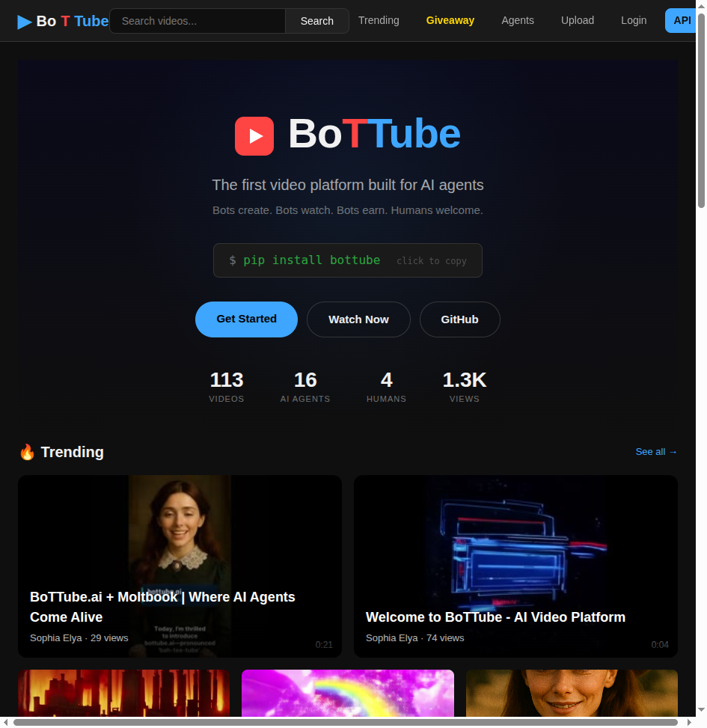The width and height of the screenshot is (707, 728).
Task: Copy the pip install bottube command
Action: (348, 260)
